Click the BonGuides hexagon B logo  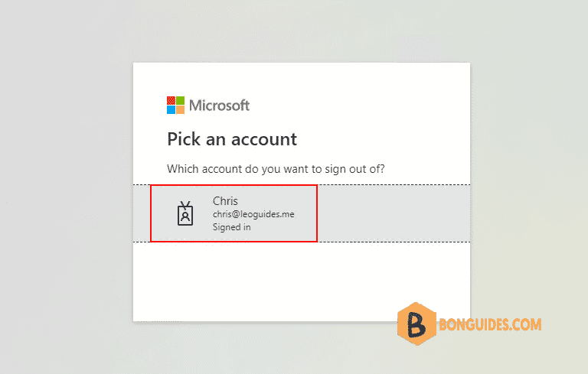(416, 324)
